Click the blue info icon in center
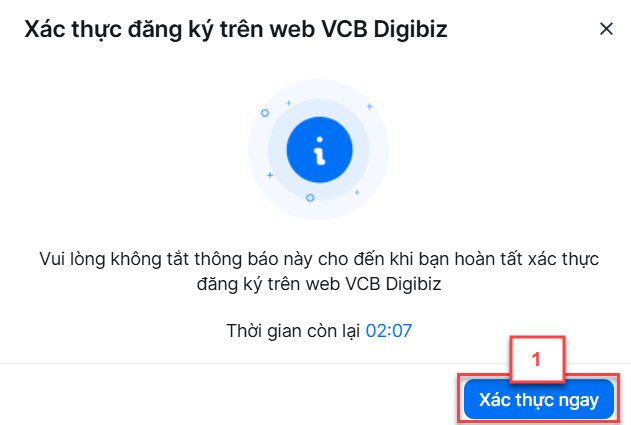The image size is (631, 425). pos(320,150)
